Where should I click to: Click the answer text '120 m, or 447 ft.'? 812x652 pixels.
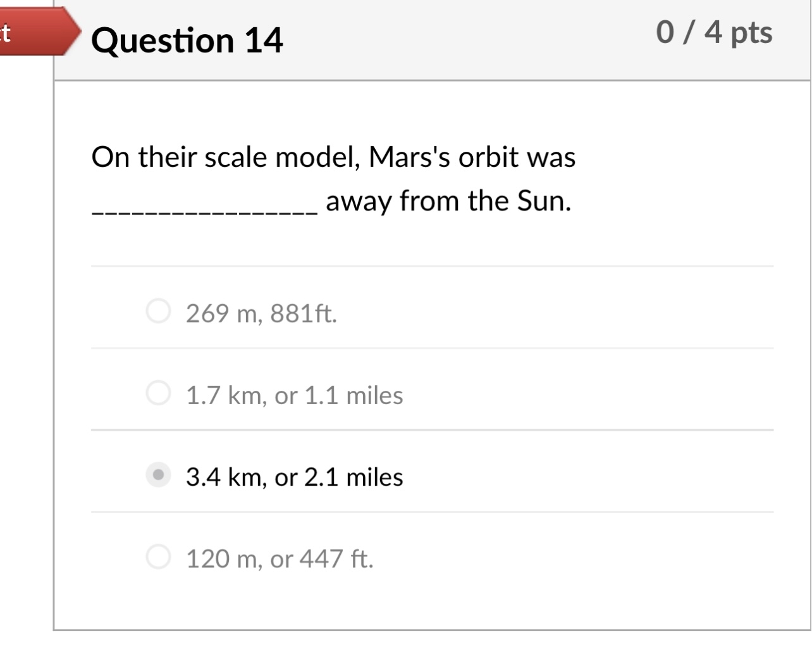pos(280,558)
